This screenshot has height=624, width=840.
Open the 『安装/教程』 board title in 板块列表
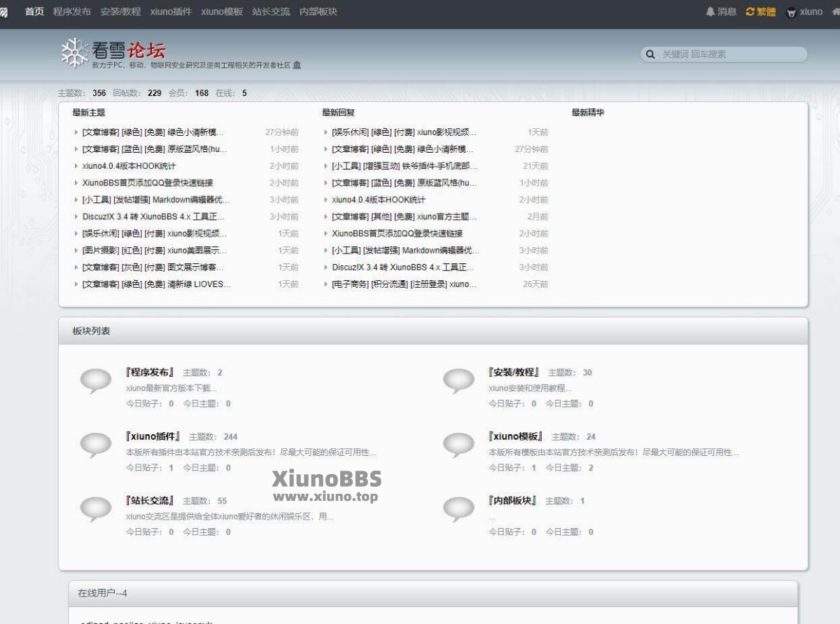point(514,372)
